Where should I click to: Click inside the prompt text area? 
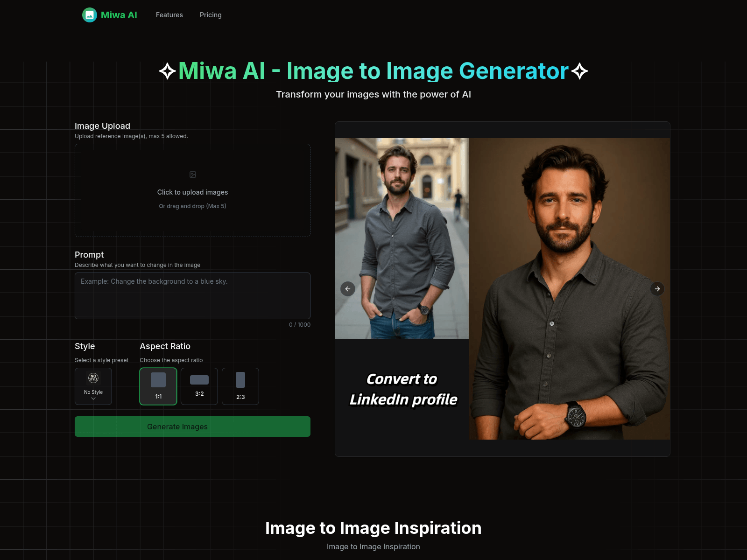pyautogui.click(x=192, y=295)
